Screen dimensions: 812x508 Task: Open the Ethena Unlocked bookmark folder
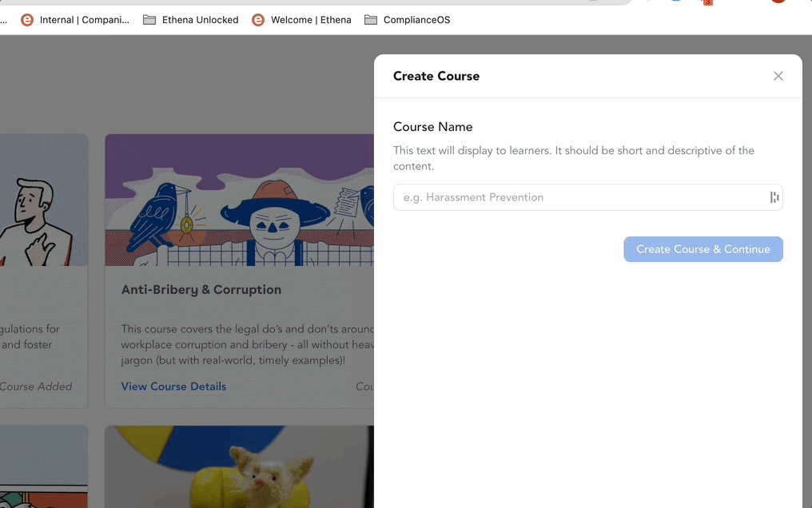(x=190, y=20)
